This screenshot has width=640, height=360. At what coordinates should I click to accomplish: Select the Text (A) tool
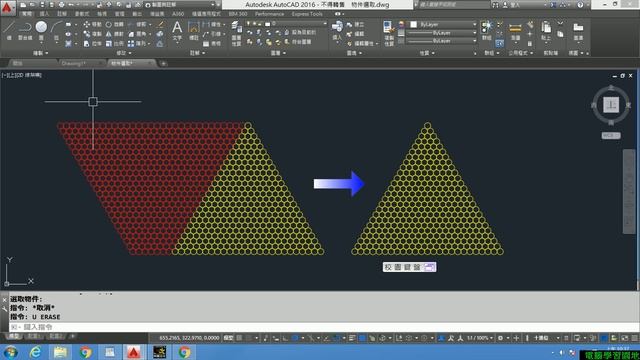[177, 31]
